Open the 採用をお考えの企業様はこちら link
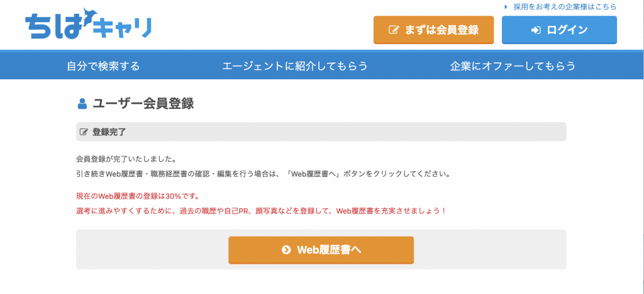 pyautogui.click(x=565, y=7)
